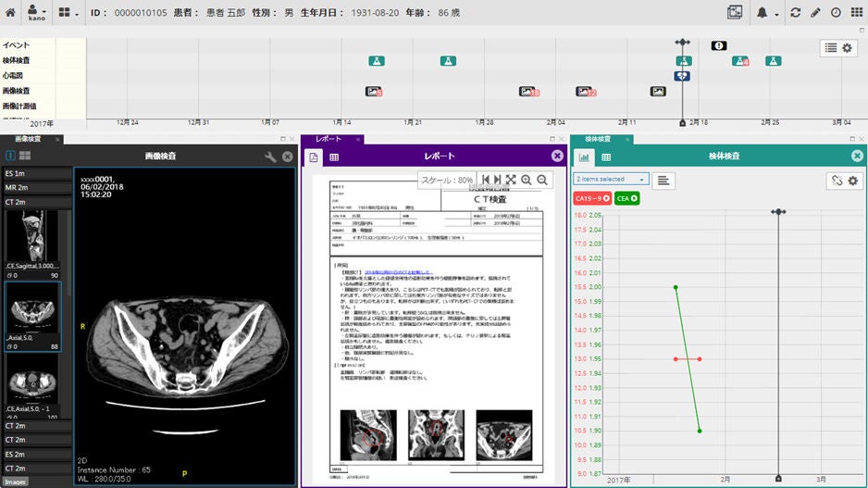Open the lab test flask marker near 1月21
The height and width of the screenshot is (488, 868).
[x=448, y=61]
